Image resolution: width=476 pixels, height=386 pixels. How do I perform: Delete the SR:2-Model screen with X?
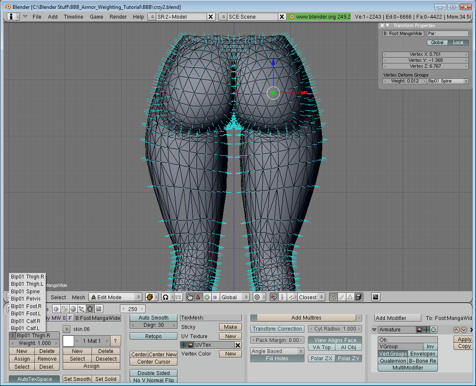(211, 17)
